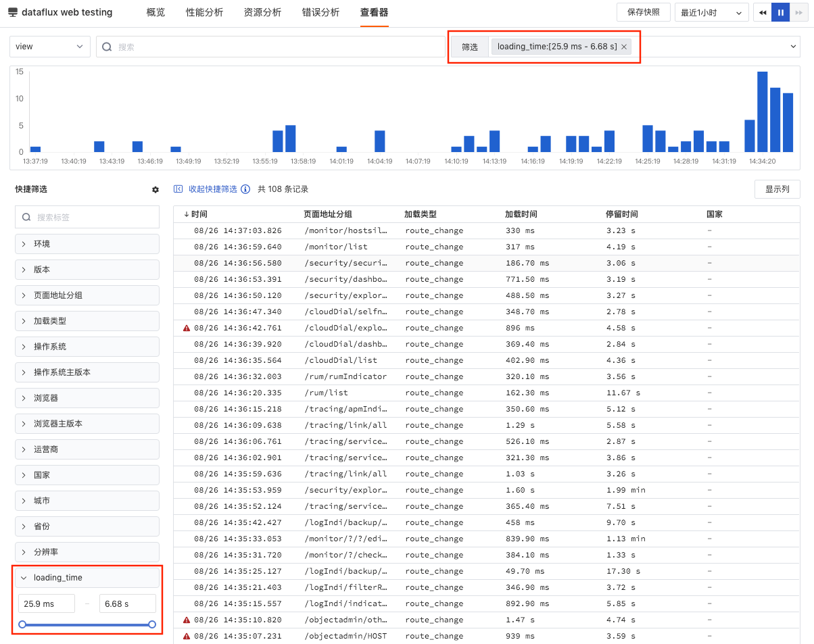The height and width of the screenshot is (644, 814).
Task: Click the collapse quick filter panel icon
Action: [x=178, y=189]
